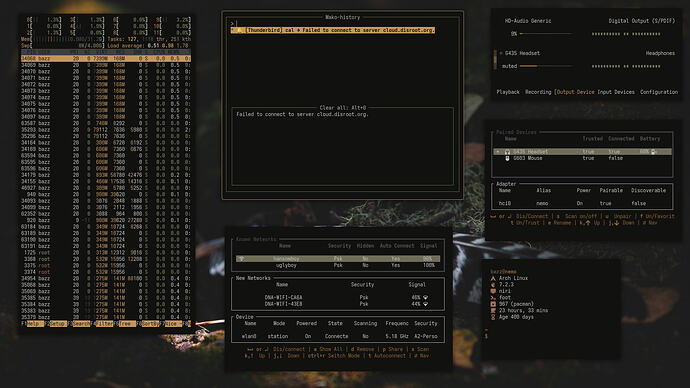Open the Configuration tab in mixer

point(659,92)
